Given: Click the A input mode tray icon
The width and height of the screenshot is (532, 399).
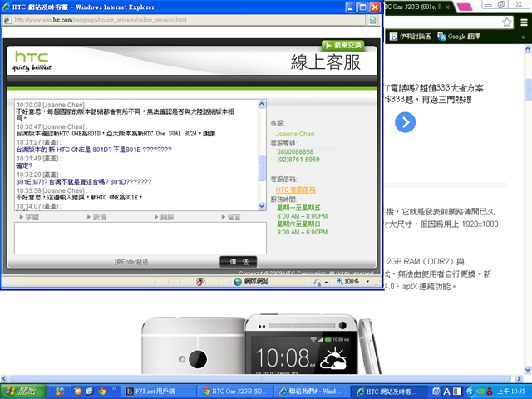Looking at the screenshot, I should (x=447, y=392).
